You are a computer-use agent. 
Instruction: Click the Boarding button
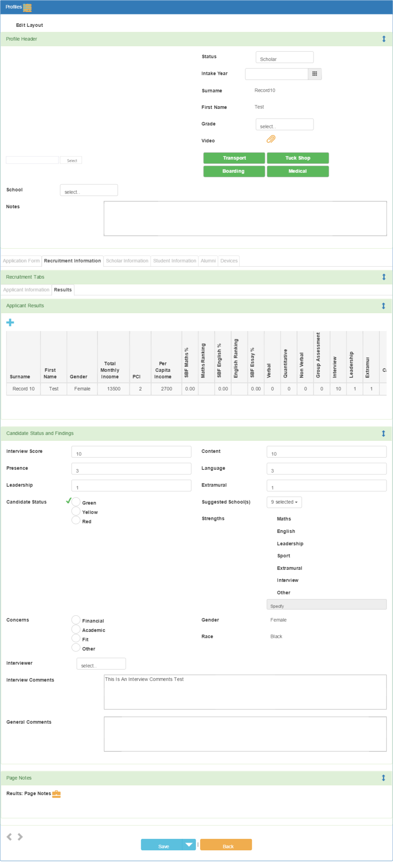(x=234, y=171)
